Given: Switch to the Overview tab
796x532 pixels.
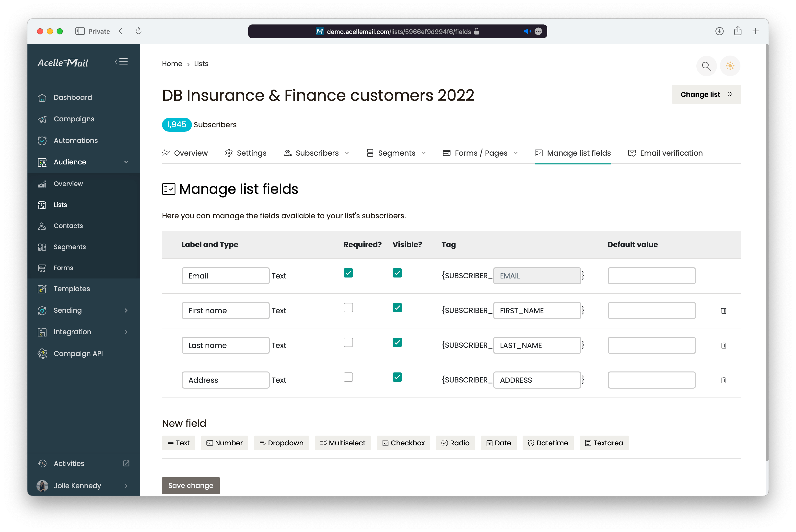Looking at the screenshot, I should click(x=185, y=153).
